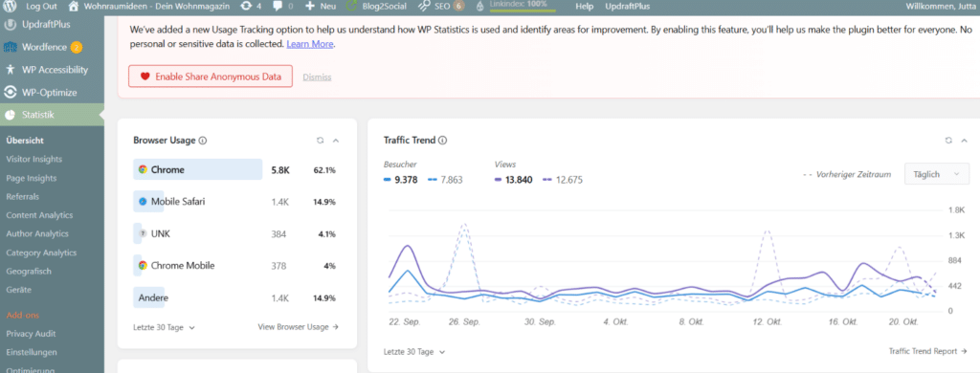Open Page Insights in the sidebar
The image size is (980, 373).
32,178
